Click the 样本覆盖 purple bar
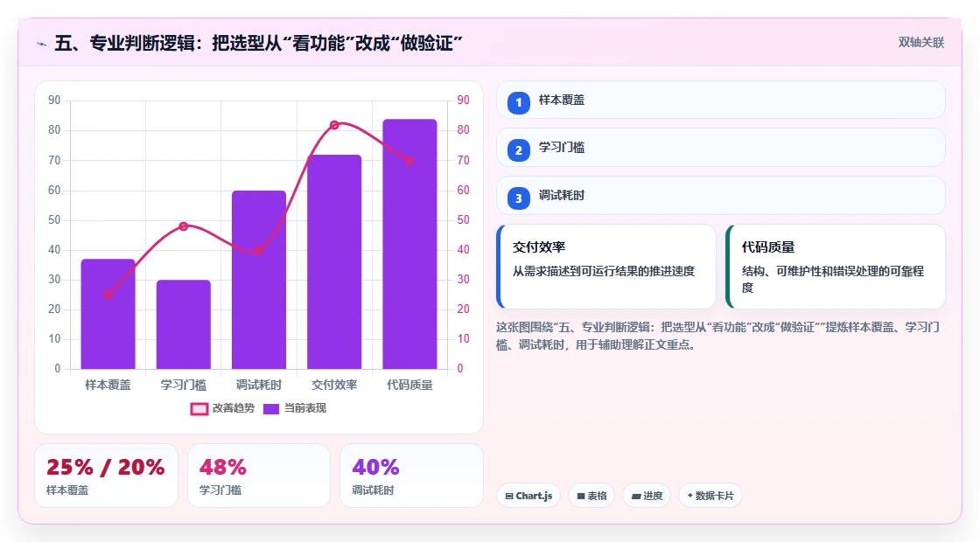The image size is (980, 542). click(x=108, y=314)
